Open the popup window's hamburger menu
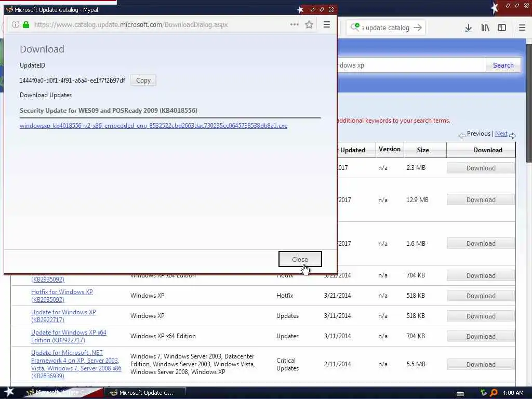532x399 pixels. [x=327, y=24]
